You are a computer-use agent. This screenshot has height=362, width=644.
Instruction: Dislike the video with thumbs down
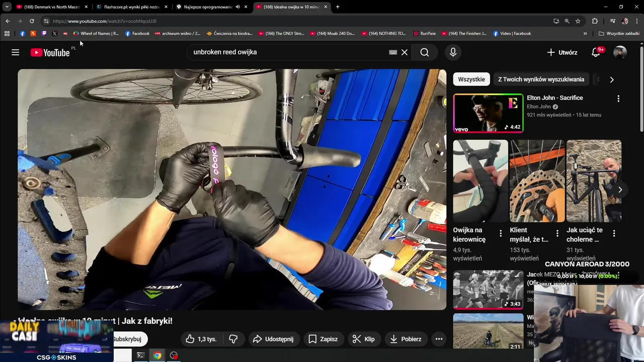233,339
